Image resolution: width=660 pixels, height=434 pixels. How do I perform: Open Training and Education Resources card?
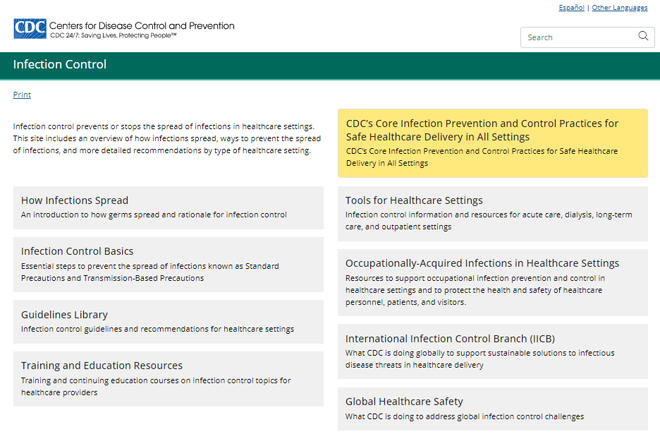coord(168,379)
